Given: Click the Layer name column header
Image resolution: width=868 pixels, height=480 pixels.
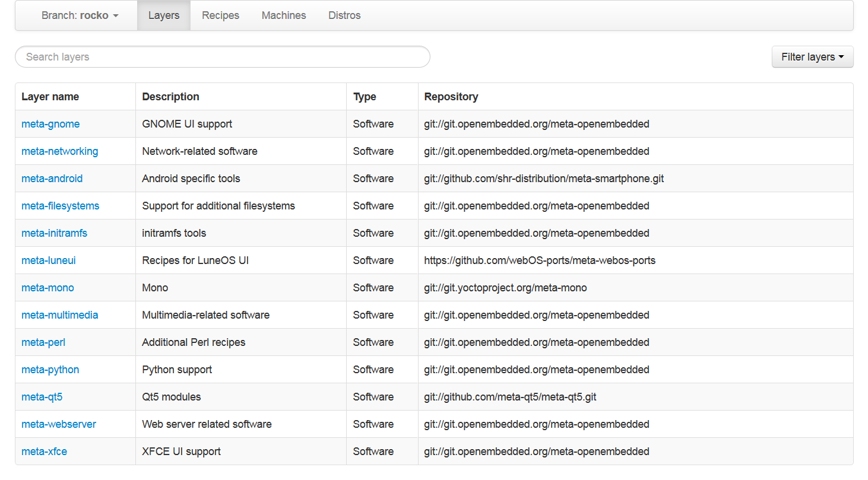Looking at the screenshot, I should click(50, 97).
